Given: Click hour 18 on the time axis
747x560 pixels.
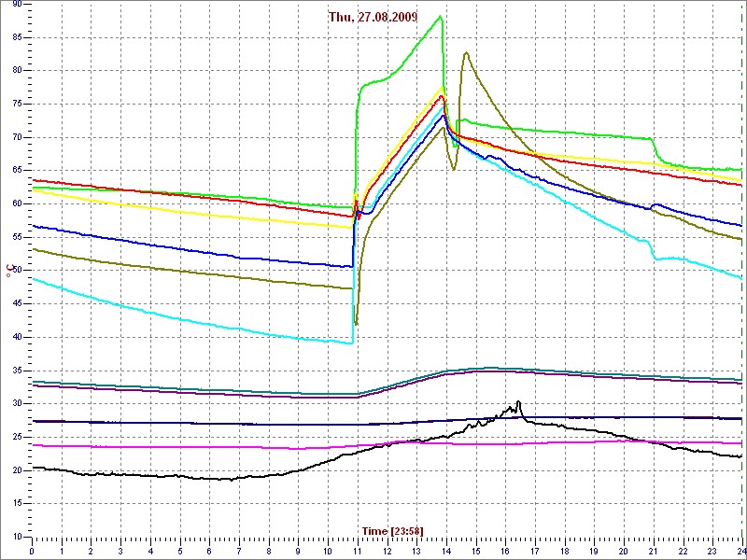Looking at the screenshot, I should (564, 551).
